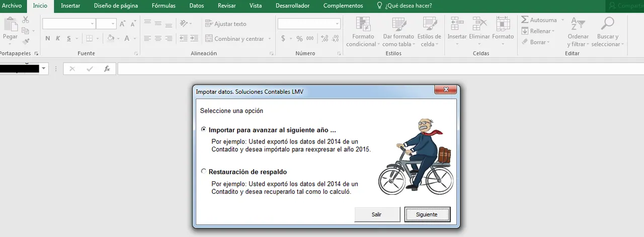Click the Copiar formato paintbrush icon

click(26, 42)
